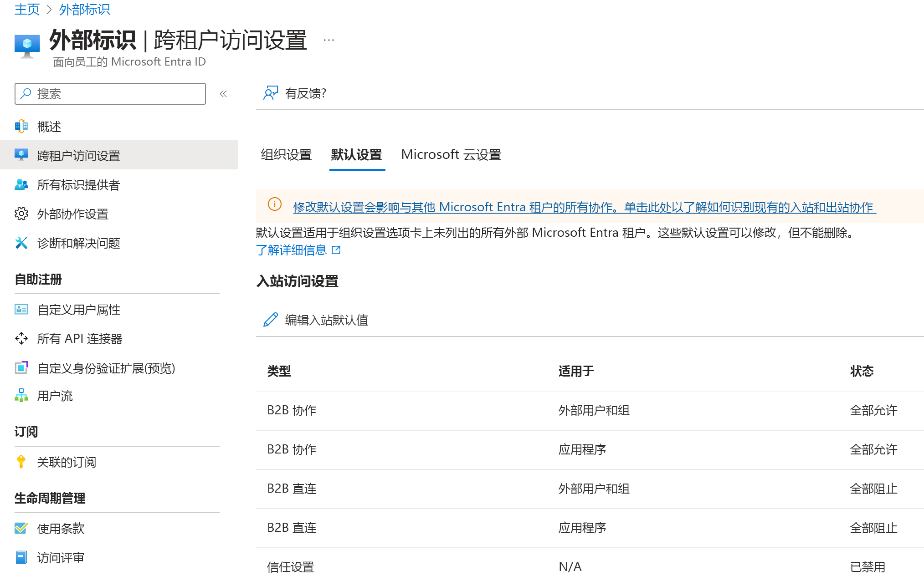Open the 修改默认设置 warning banner link

(585, 207)
